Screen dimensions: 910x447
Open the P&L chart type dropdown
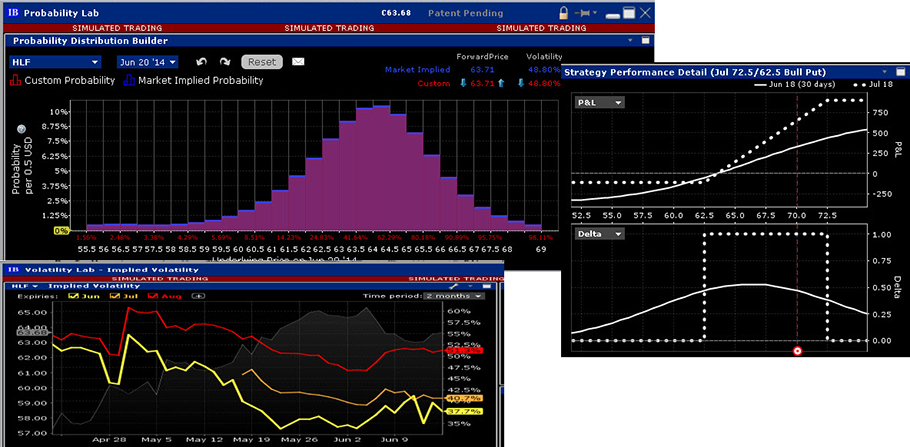[x=598, y=103]
